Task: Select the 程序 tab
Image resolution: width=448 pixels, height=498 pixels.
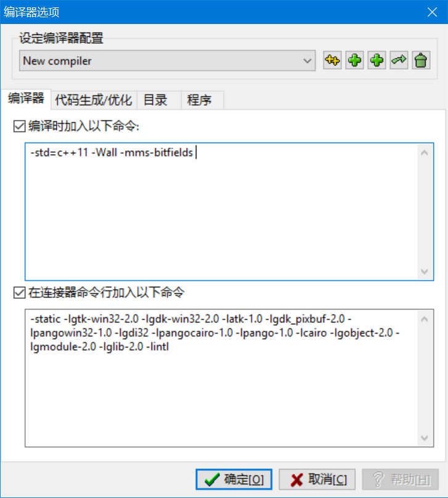Action: click(x=203, y=100)
